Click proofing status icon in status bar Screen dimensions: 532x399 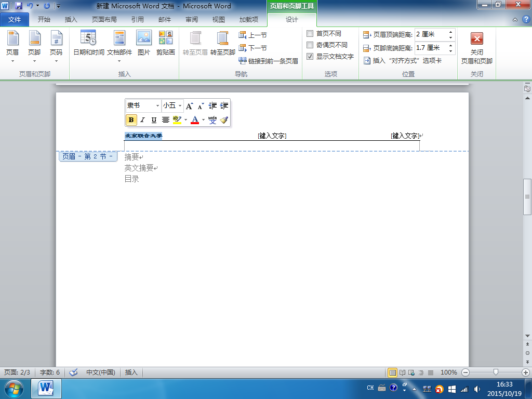[73, 373]
